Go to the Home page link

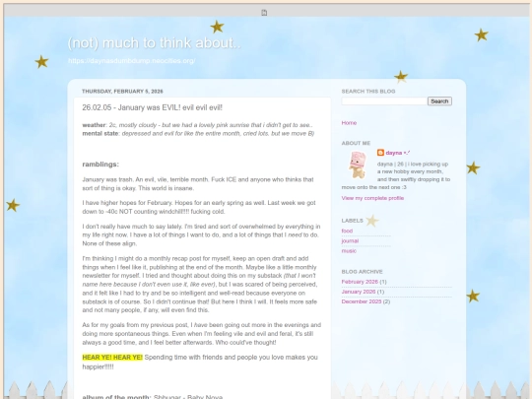349,123
